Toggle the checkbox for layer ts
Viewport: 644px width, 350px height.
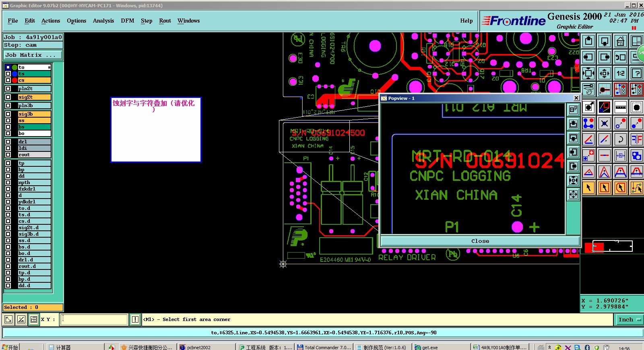[8, 74]
